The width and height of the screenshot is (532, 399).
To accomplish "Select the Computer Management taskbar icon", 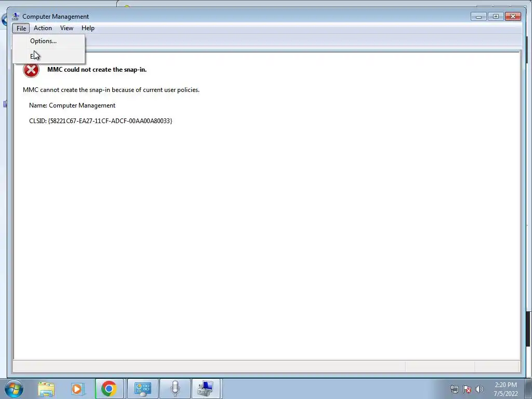I will coord(206,389).
